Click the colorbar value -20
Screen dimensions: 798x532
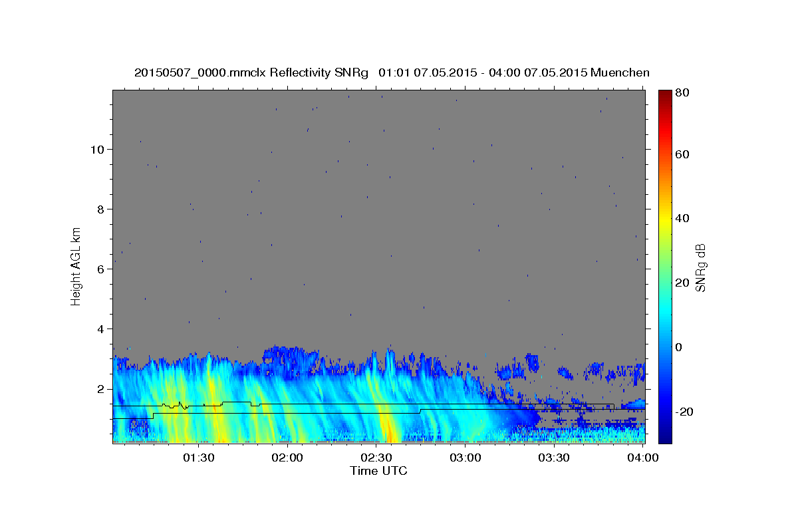tap(684, 412)
